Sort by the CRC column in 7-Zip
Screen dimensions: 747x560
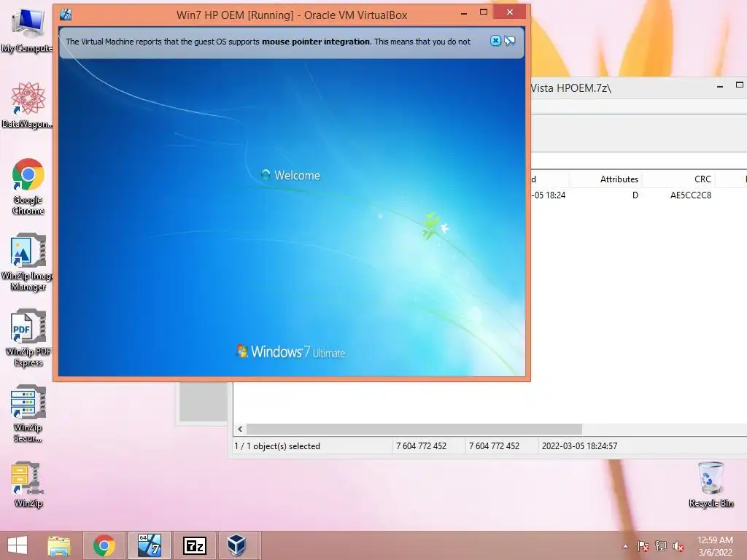[703, 179]
